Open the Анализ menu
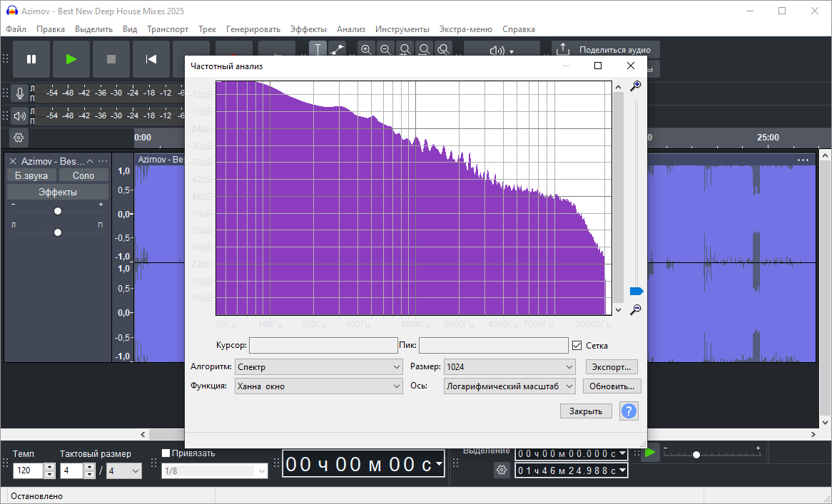Screen dimensions: 832x504 click(x=351, y=29)
